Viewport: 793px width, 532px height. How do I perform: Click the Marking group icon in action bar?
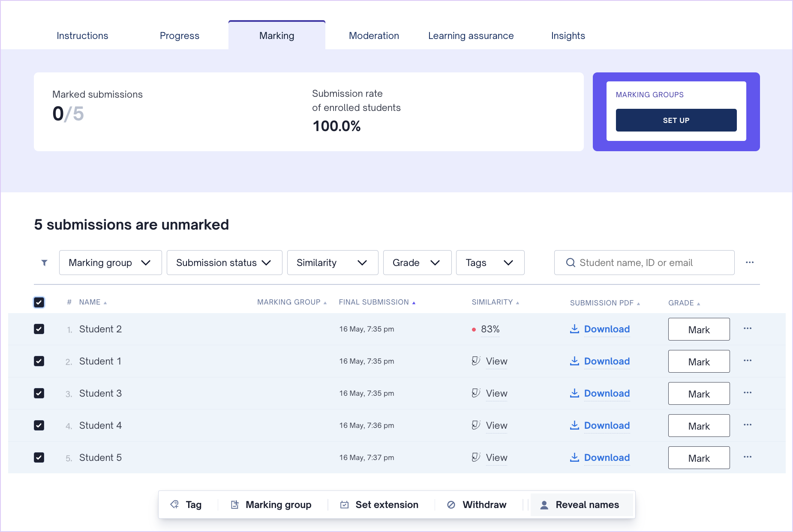click(x=235, y=505)
